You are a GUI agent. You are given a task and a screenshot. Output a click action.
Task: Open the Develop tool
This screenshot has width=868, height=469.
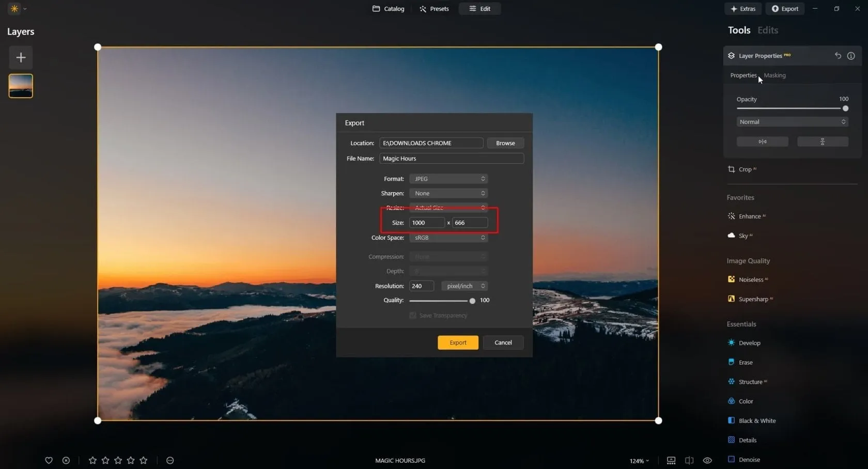click(x=749, y=342)
